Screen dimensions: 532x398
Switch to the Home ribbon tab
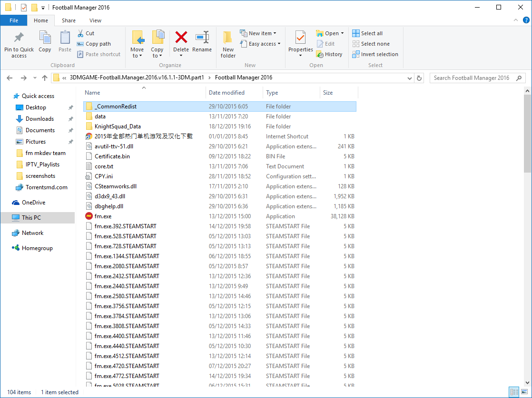point(41,20)
